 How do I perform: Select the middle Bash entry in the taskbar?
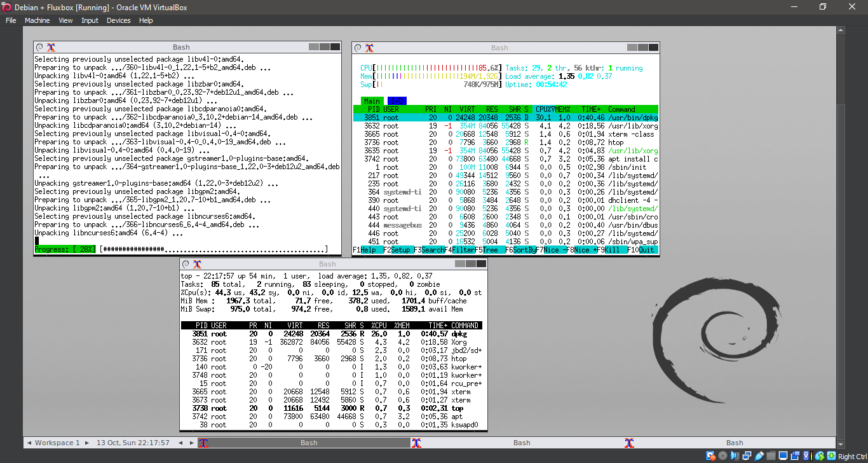[x=522, y=442]
